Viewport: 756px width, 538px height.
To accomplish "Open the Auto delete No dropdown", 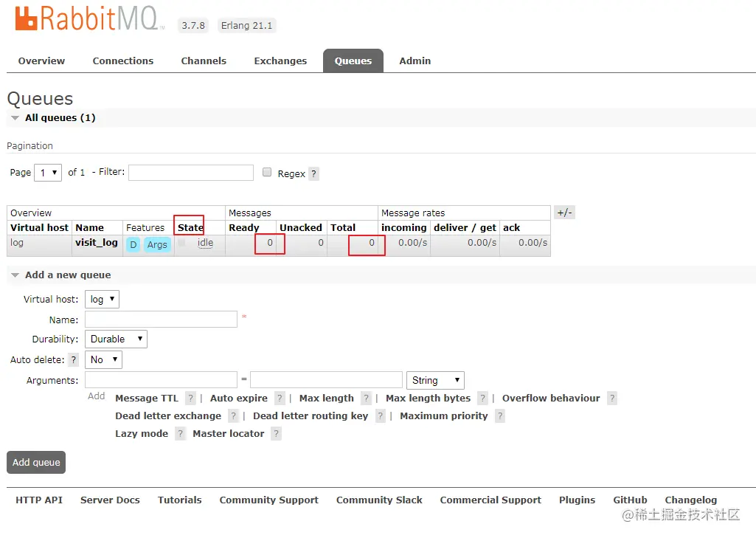I will point(103,359).
